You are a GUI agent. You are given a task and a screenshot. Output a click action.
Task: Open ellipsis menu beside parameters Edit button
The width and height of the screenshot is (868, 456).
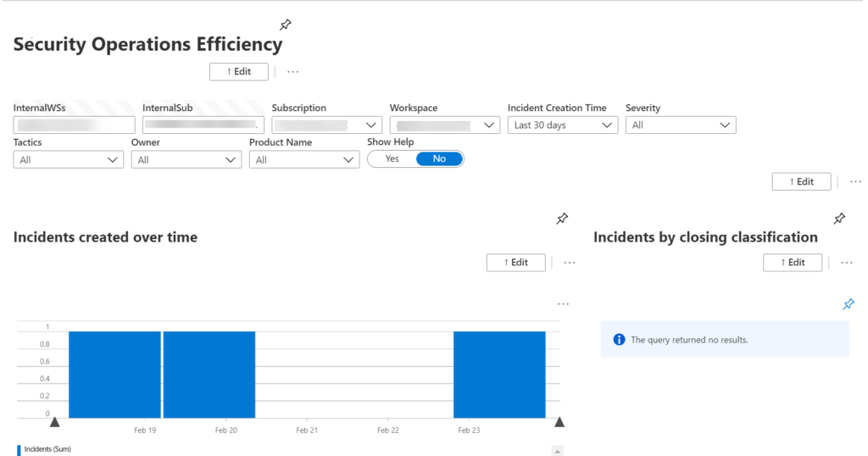[855, 181]
